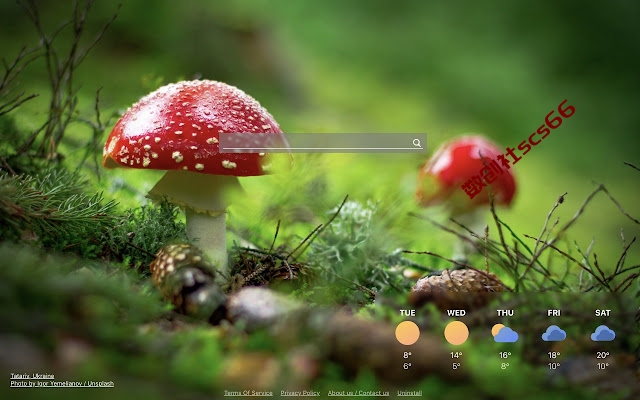Select the FRI day label
Viewport: 640px width, 400px height.
click(x=554, y=313)
